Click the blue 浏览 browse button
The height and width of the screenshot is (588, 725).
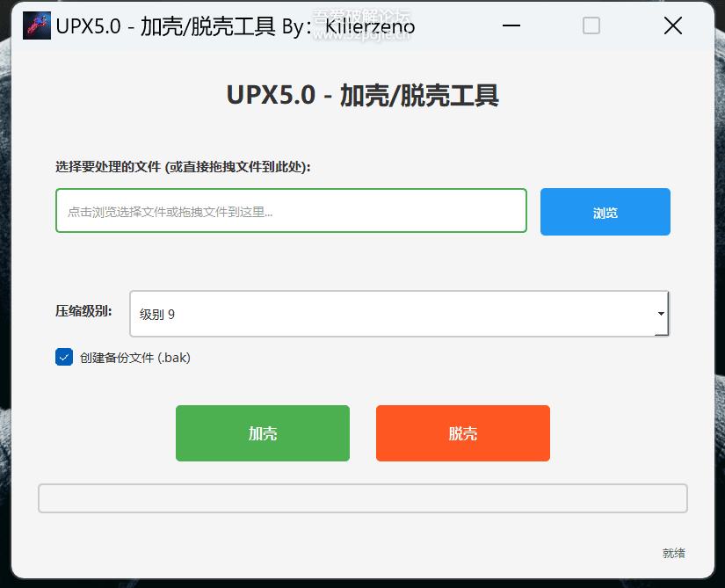[605, 212]
